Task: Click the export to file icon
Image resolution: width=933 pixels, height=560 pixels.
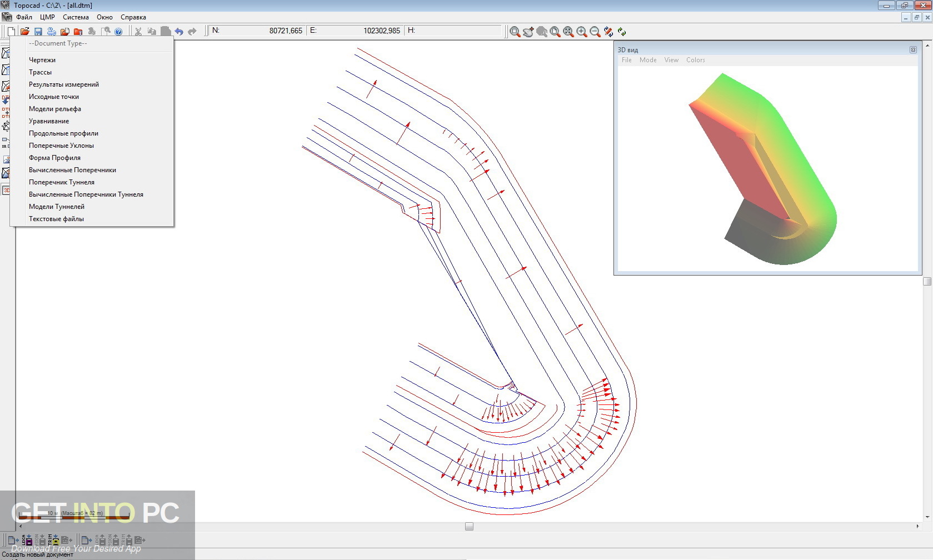Action: (x=87, y=540)
